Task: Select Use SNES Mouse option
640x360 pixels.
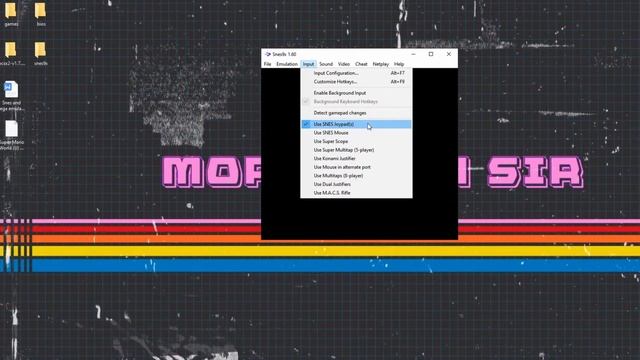Action: [356, 133]
